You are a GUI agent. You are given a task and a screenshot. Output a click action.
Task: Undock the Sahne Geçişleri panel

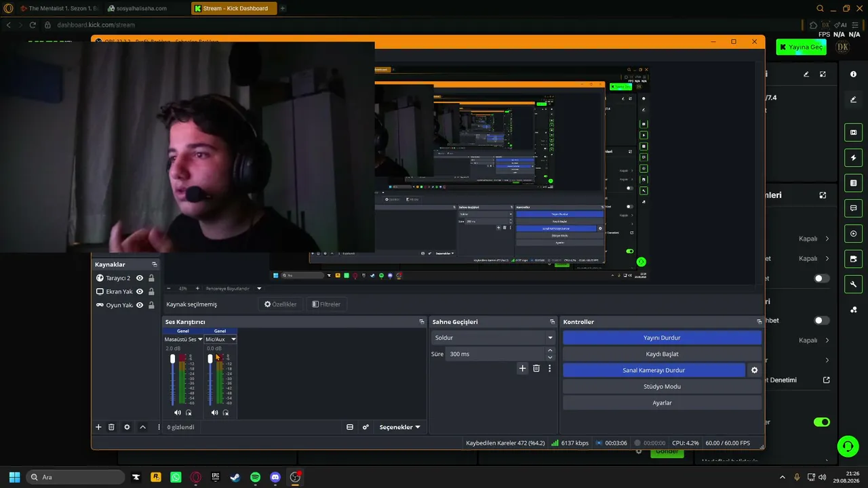click(552, 322)
